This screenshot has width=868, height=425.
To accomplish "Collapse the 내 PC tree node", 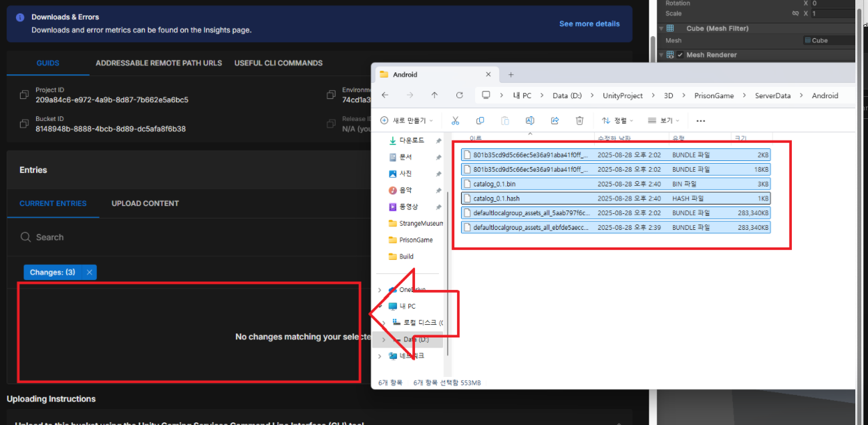I will [380, 306].
